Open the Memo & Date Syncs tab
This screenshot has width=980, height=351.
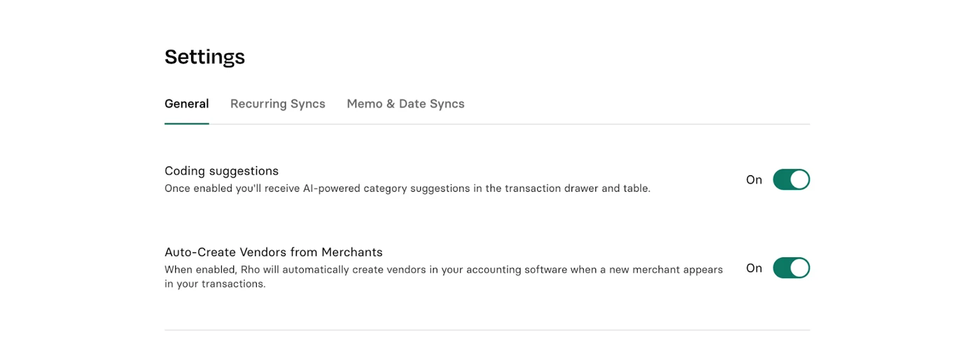coord(405,104)
